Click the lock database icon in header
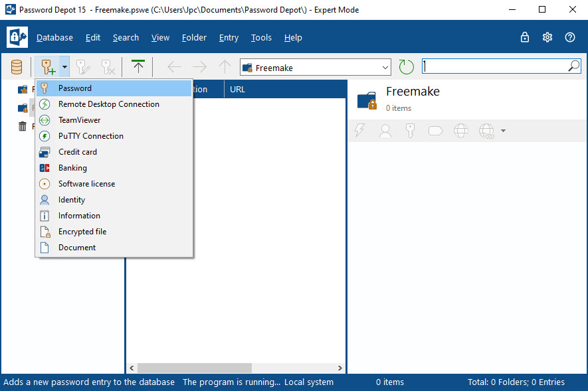Screen dimensions: 588x391 point(525,37)
